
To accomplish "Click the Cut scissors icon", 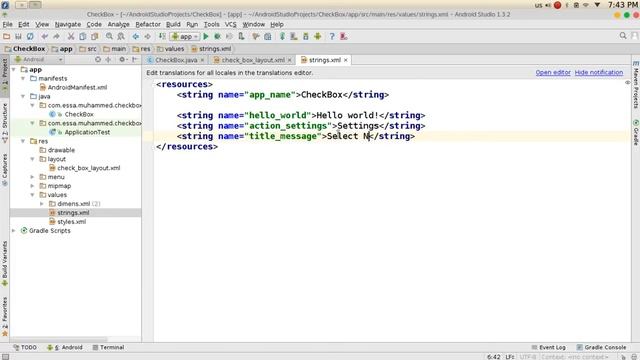I will (x=71, y=36).
